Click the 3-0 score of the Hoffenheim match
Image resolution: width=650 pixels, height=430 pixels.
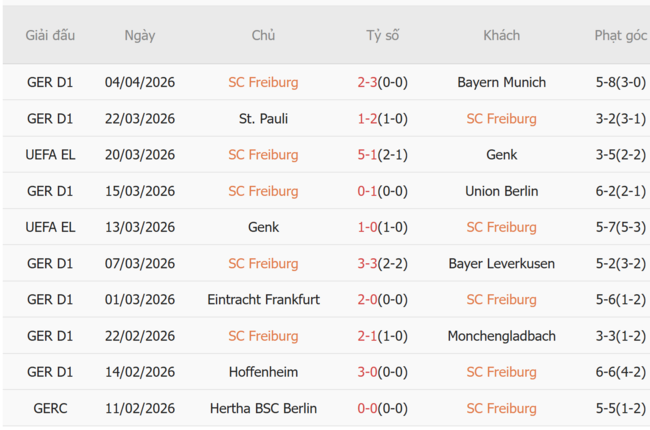(367, 372)
